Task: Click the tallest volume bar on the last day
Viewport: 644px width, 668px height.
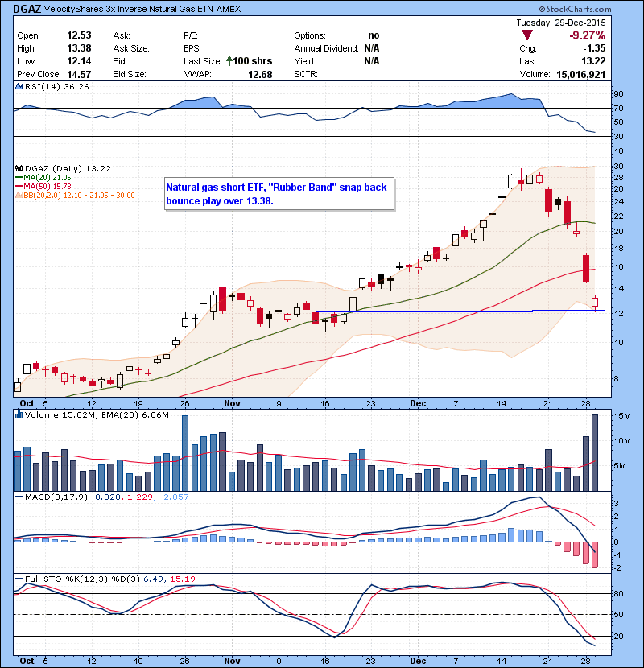Action: (x=595, y=452)
